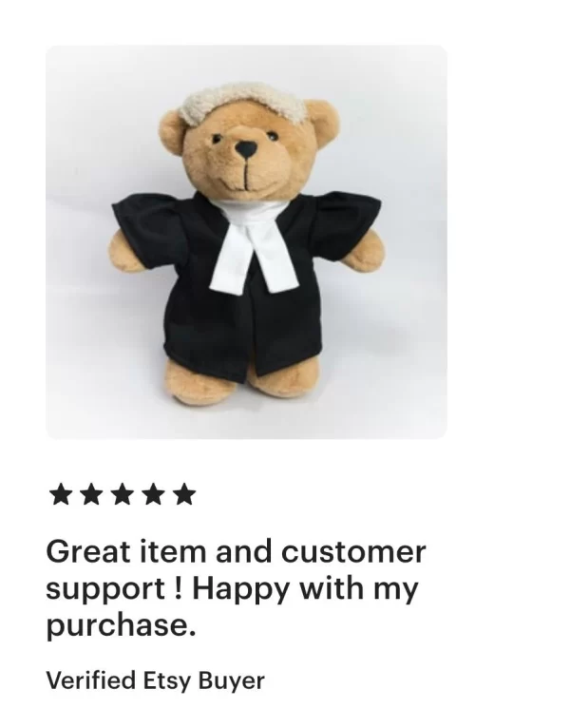The image size is (570, 728).
Task: Open the teddy bear review photo
Action: [x=246, y=241]
